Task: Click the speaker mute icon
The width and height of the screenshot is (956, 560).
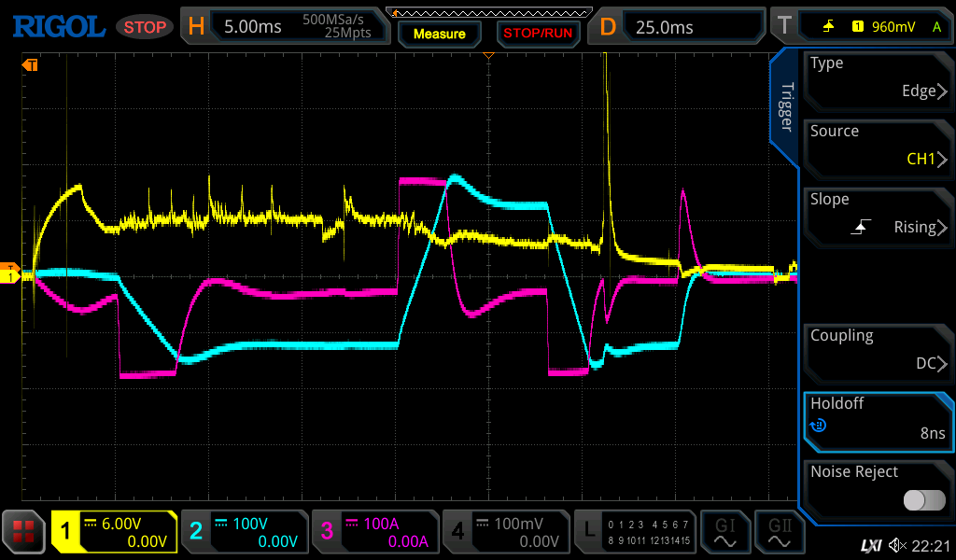Action: pyautogui.click(x=897, y=545)
